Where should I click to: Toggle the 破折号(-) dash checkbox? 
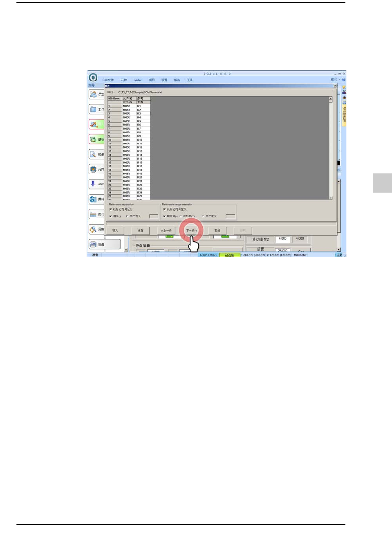164,216
